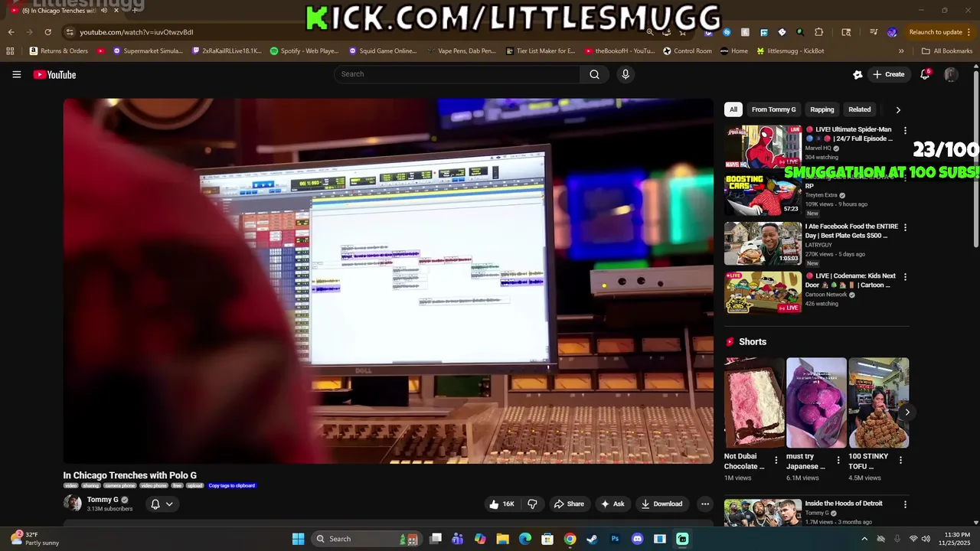Open the Boosting Cars video thumbnail
The height and width of the screenshot is (551, 980).
[763, 195]
